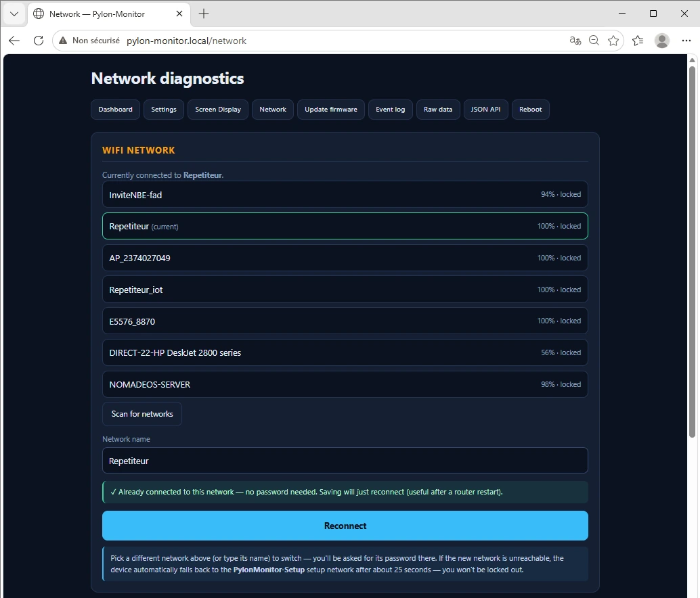Screen dimensions: 700x598
Task: Open the JSON API page
Action: click(x=485, y=110)
